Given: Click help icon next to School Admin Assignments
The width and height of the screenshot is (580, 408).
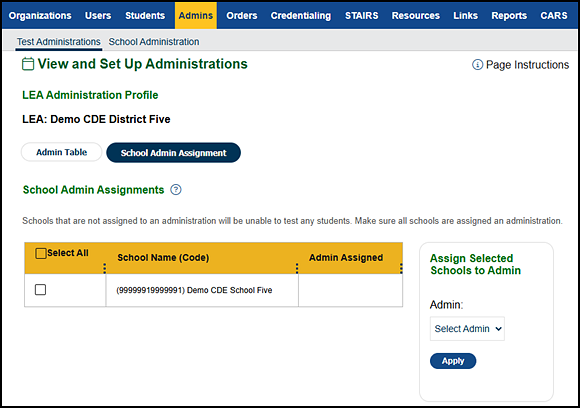Looking at the screenshot, I should point(176,190).
